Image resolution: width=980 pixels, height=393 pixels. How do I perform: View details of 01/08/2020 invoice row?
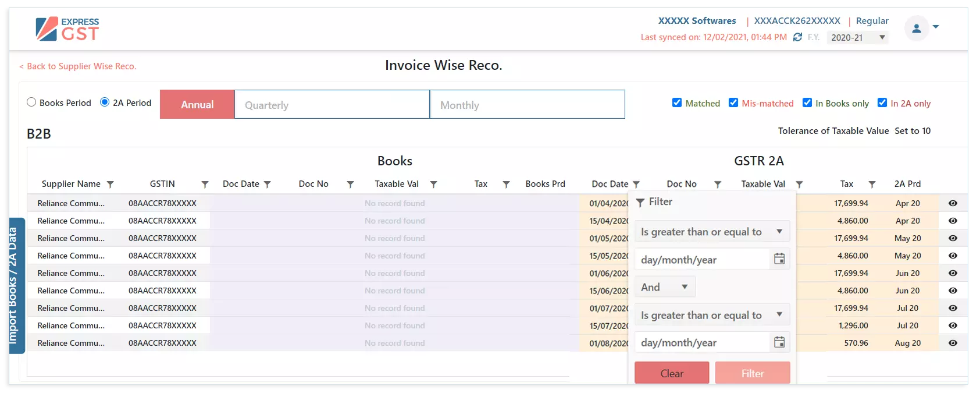[x=953, y=343]
